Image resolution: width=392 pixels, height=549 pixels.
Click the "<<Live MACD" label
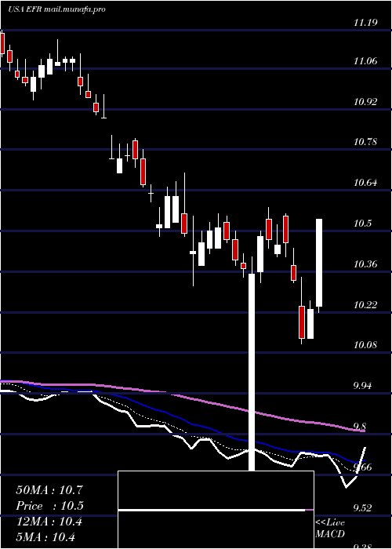pyautogui.click(x=330, y=528)
